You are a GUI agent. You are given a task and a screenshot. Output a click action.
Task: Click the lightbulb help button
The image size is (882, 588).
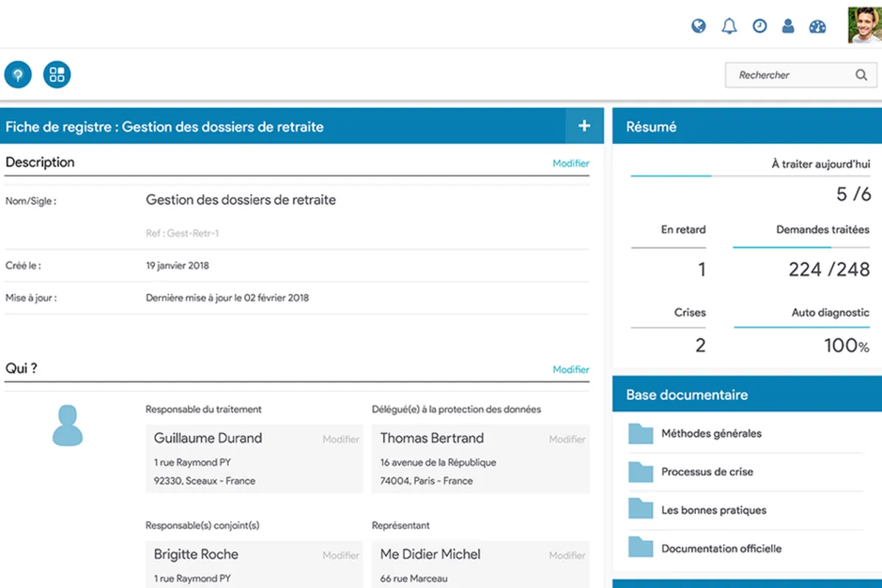18,74
